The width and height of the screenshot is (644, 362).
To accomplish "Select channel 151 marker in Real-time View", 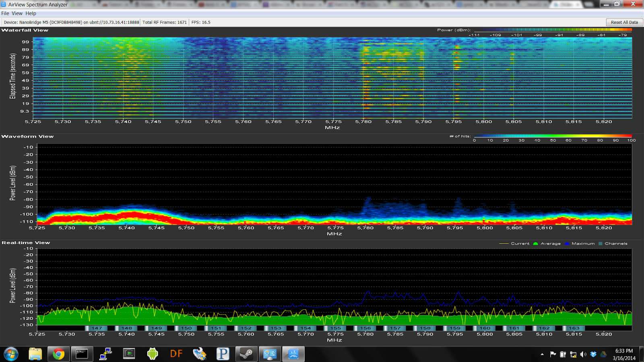I will pyautogui.click(x=216, y=328).
